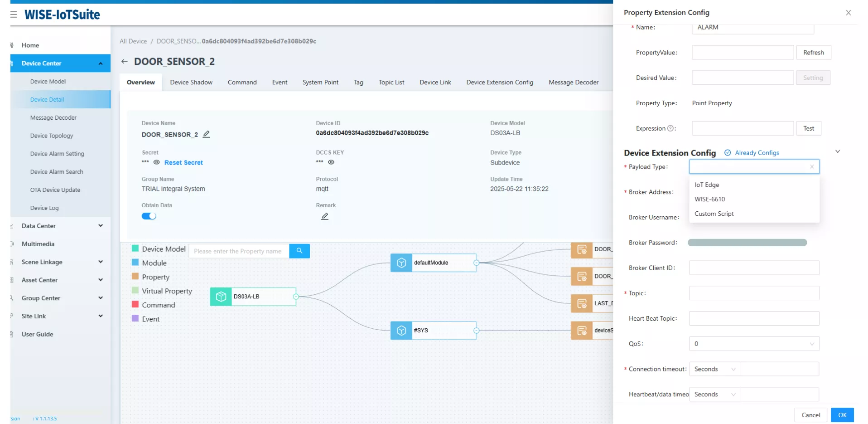Close the Property Extension Config panel
The height and width of the screenshot is (424, 868).
pyautogui.click(x=849, y=13)
